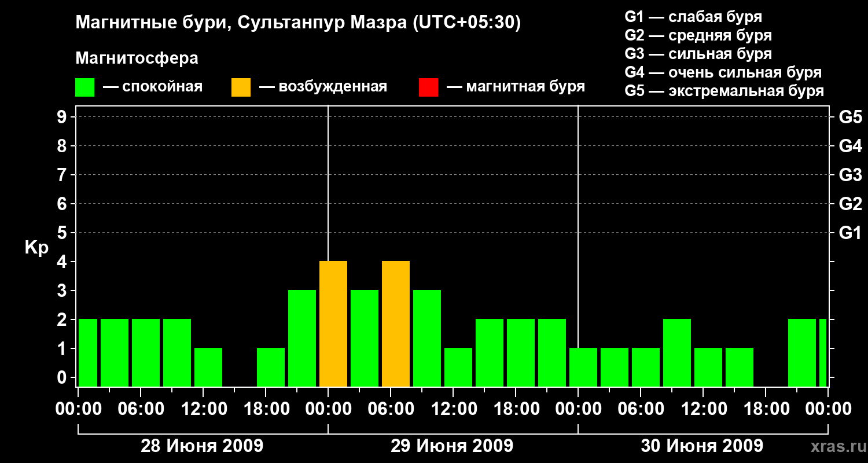Click the 'G1 — слабая буря' description line
Viewport: 868px width, 463px height.
point(693,17)
